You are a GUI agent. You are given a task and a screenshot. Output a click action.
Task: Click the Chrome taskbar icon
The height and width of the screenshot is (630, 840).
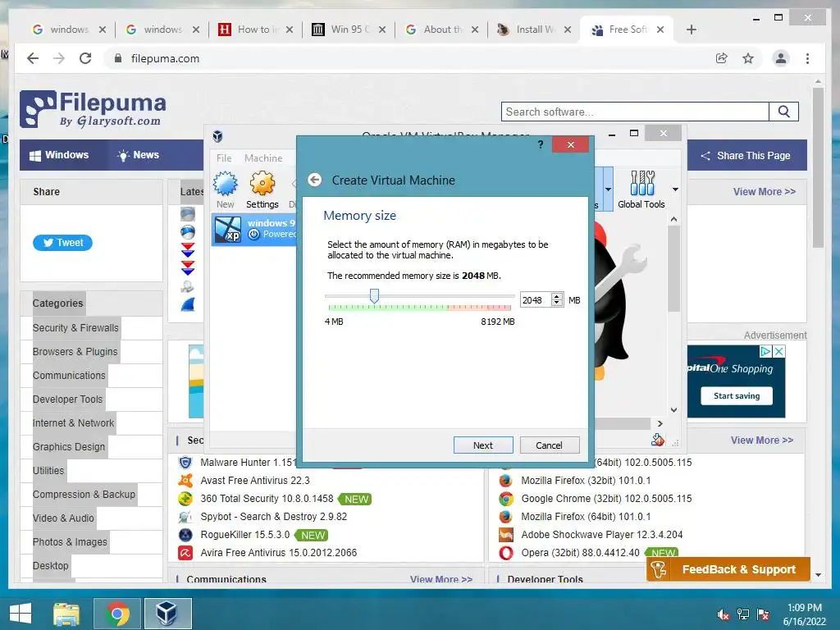point(117,614)
